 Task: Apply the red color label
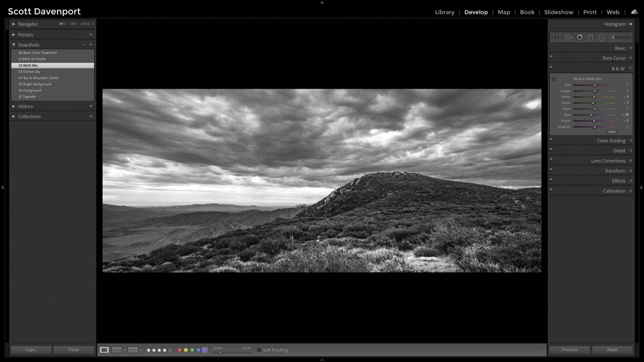point(179,350)
